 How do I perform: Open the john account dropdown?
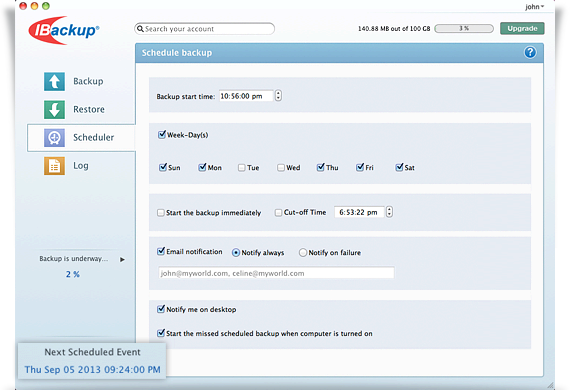click(x=534, y=7)
